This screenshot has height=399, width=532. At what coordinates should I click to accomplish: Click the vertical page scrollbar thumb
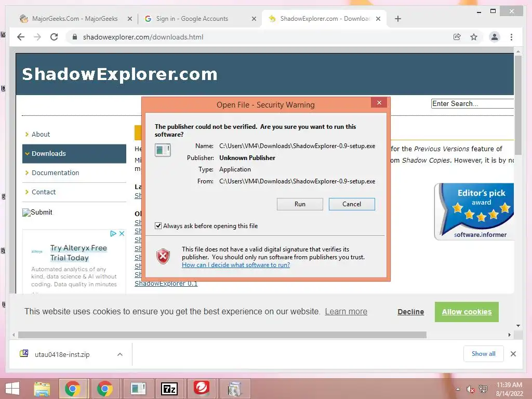pos(518,105)
